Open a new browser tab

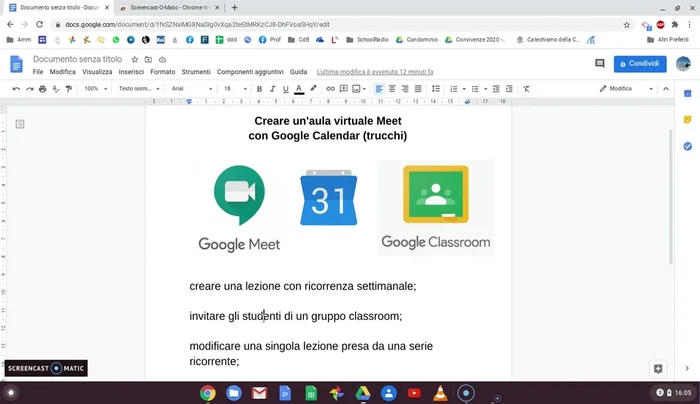(234, 8)
